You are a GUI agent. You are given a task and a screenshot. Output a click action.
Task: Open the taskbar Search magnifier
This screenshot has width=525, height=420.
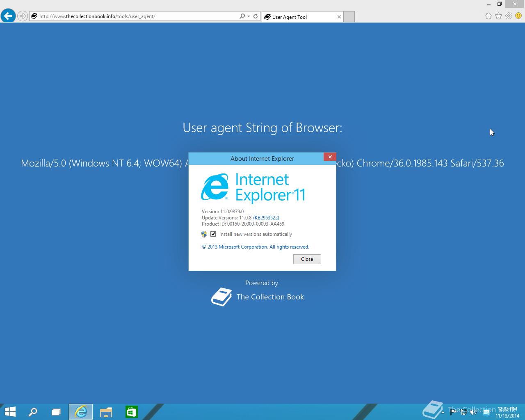pos(33,412)
